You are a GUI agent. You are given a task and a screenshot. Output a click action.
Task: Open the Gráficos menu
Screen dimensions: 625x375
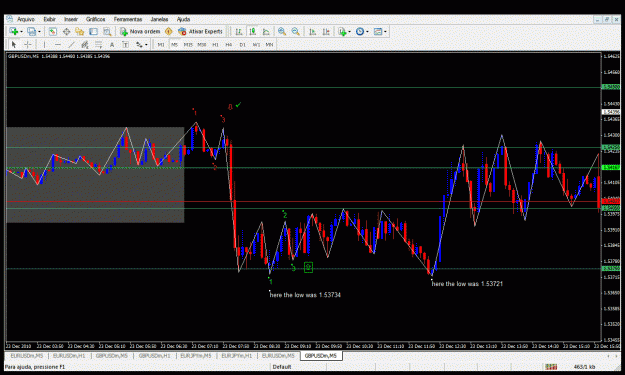pyautogui.click(x=96, y=19)
